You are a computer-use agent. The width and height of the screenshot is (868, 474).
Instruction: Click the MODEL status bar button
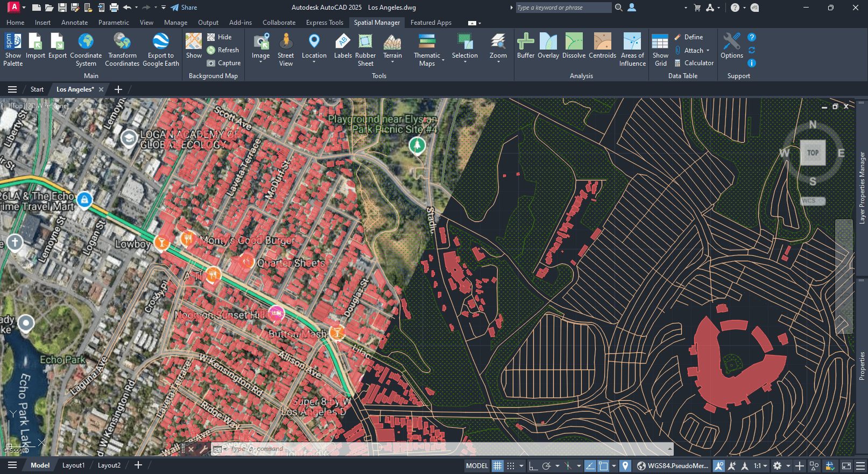click(477, 466)
